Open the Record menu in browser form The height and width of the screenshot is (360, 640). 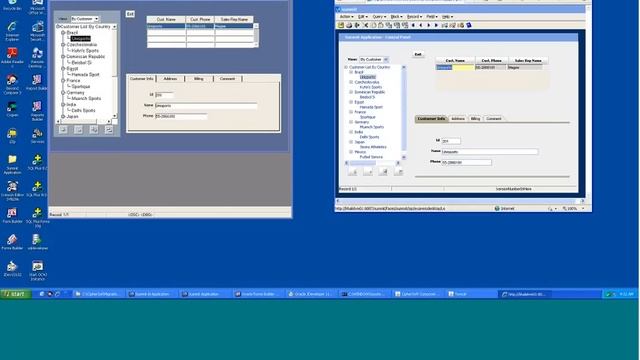click(x=414, y=17)
